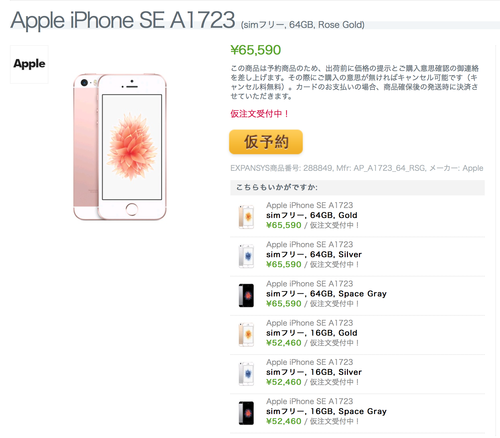Click the ¥52,460 price of the 16GB Space Gray item

tap(284, 421)
